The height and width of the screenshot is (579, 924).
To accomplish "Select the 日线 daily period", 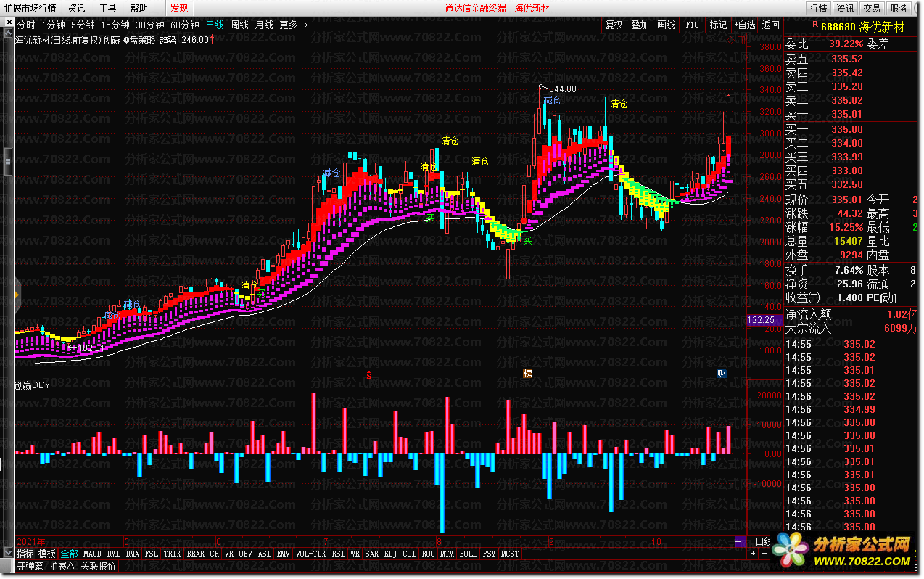I will [x=215, y=25].
